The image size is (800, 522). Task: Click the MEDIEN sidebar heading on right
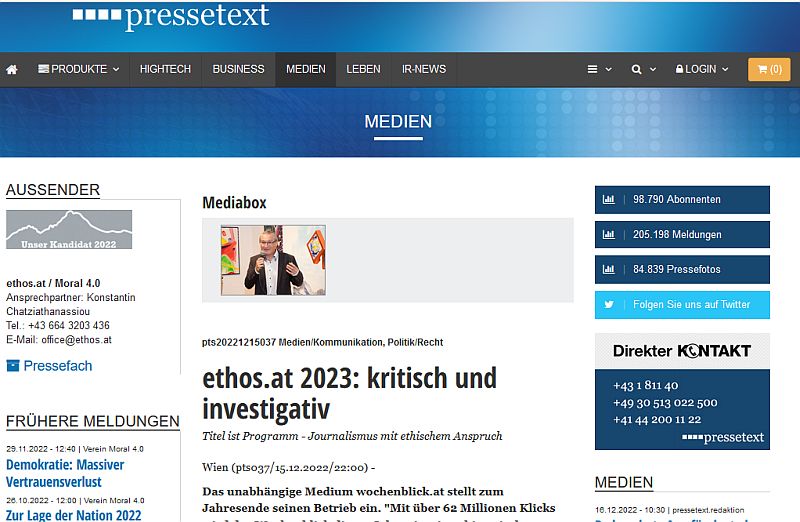(624, 482)
